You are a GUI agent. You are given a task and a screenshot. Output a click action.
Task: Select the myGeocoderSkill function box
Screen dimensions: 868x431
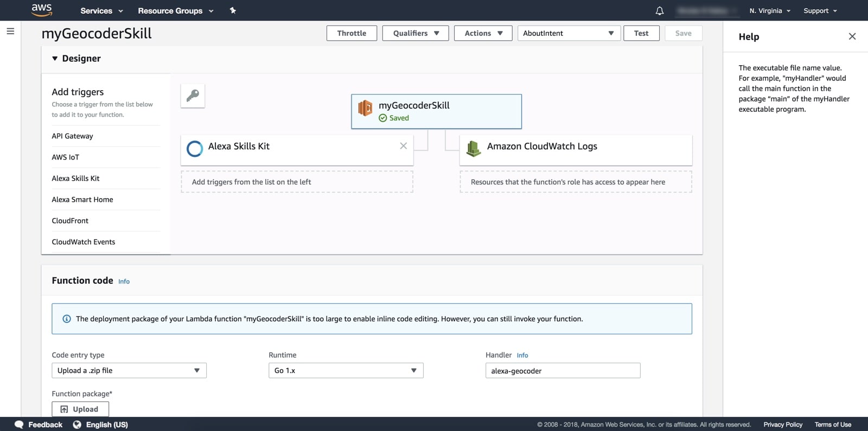(x=436, y=111)
